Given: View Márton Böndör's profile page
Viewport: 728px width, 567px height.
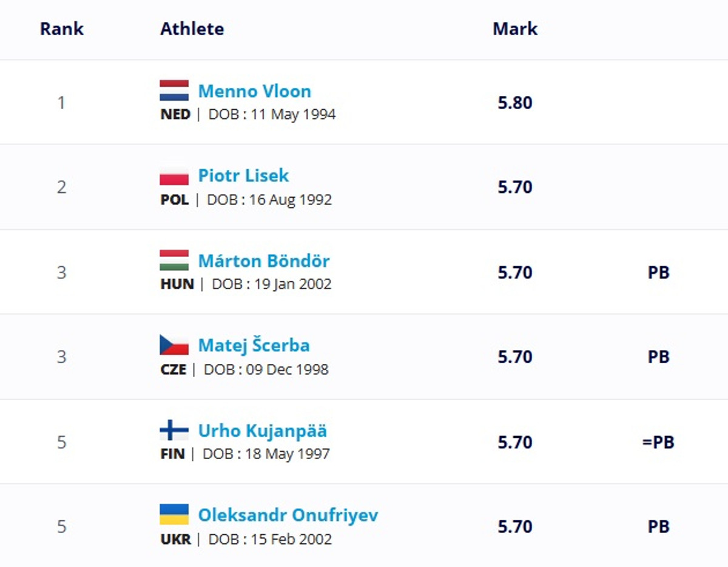Looking at the screenshot, I should [x=263, y=261].
